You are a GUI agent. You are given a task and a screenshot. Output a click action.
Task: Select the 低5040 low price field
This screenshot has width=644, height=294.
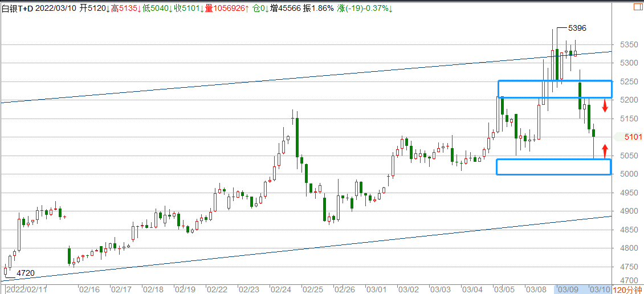pyautogui.click(x=157, y=7)
